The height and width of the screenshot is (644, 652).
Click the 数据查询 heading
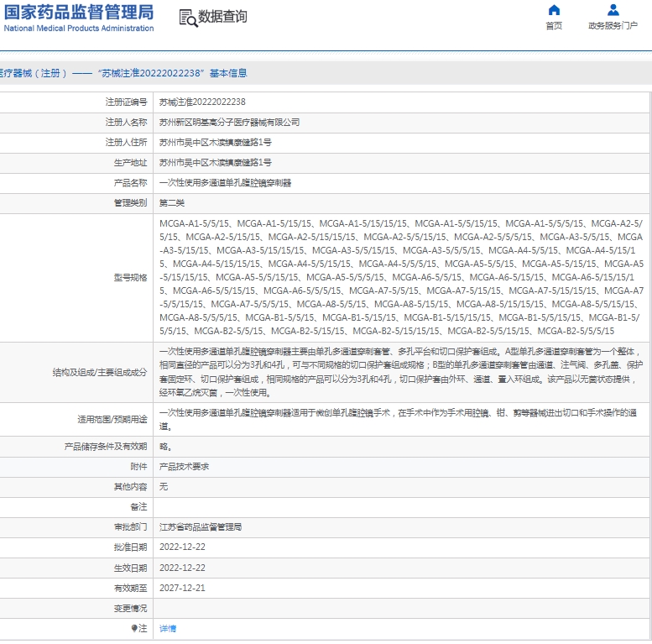click(x=222, y=17)
